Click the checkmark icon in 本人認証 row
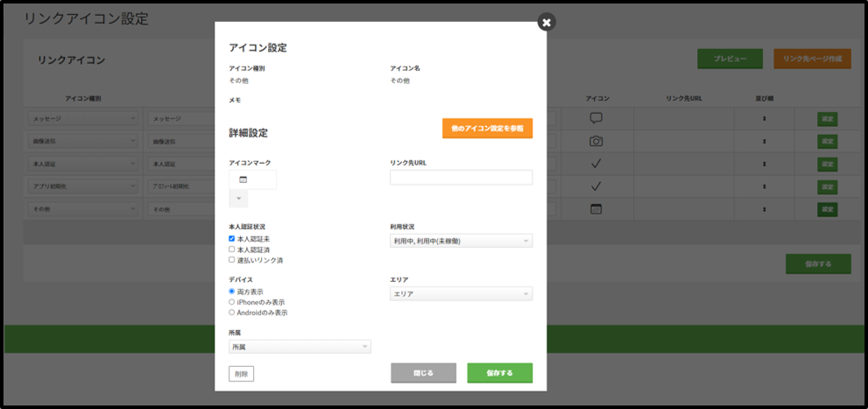This screenshot has width=868, height=409. point(596,164)
